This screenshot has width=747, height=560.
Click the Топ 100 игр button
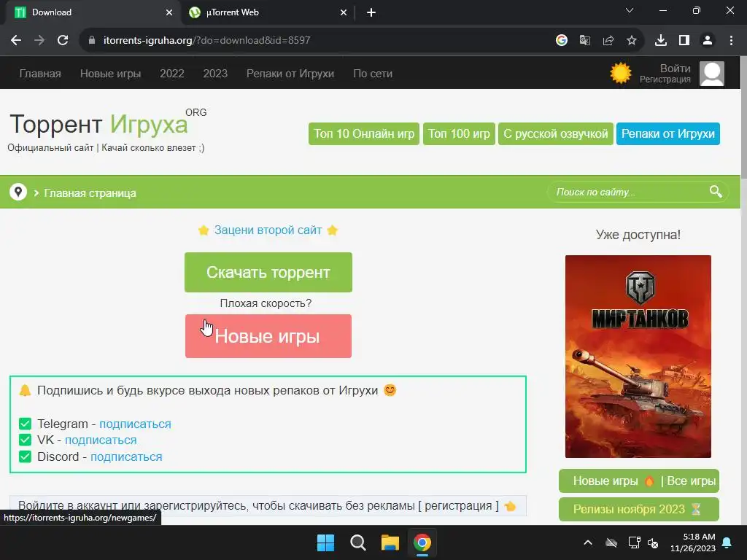tap(460, 134)
